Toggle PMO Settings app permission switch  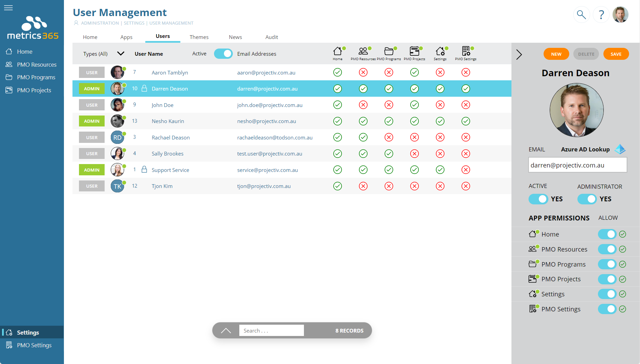[607, 309]
